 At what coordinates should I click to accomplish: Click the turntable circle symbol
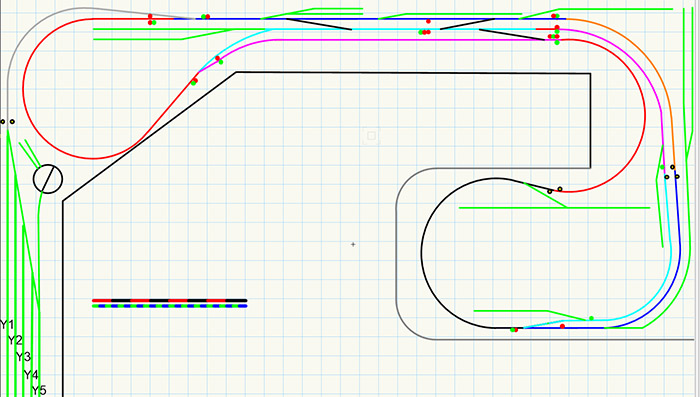point(48,179)
